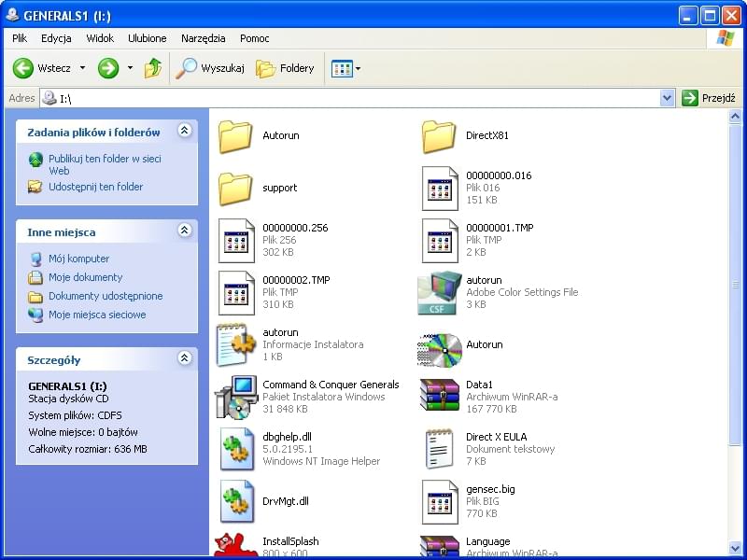Screen dimensions: 747x560
Task: Select the autorun Adobe CSF file icon
Action: (x=439, y=293)
